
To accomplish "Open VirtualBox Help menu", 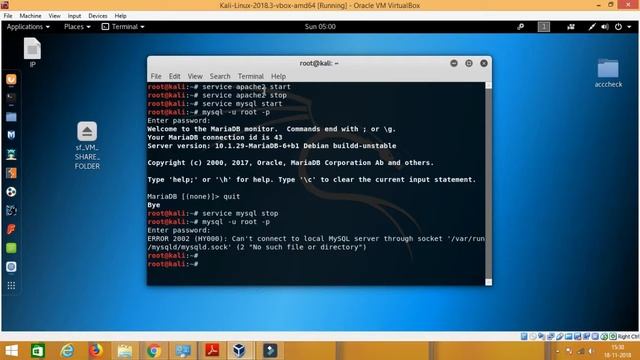I will click(120, 16).
